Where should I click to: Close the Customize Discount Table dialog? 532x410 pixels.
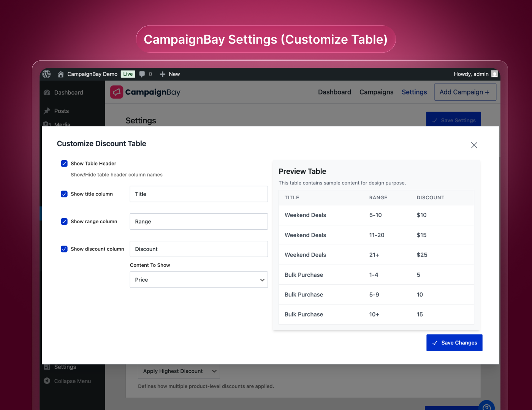pyautogui.click(x=474, y=145)
